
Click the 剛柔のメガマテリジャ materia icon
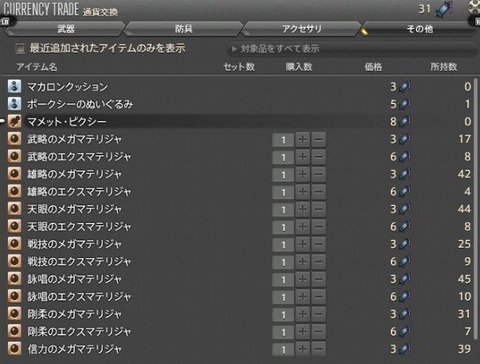(14, 314)
